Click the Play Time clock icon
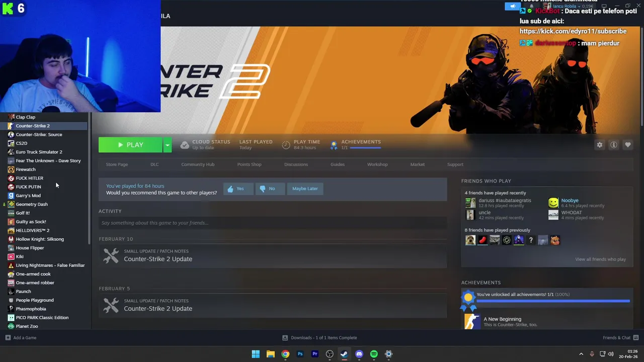Viewport: 644px width, 362px height. point(286,145)
